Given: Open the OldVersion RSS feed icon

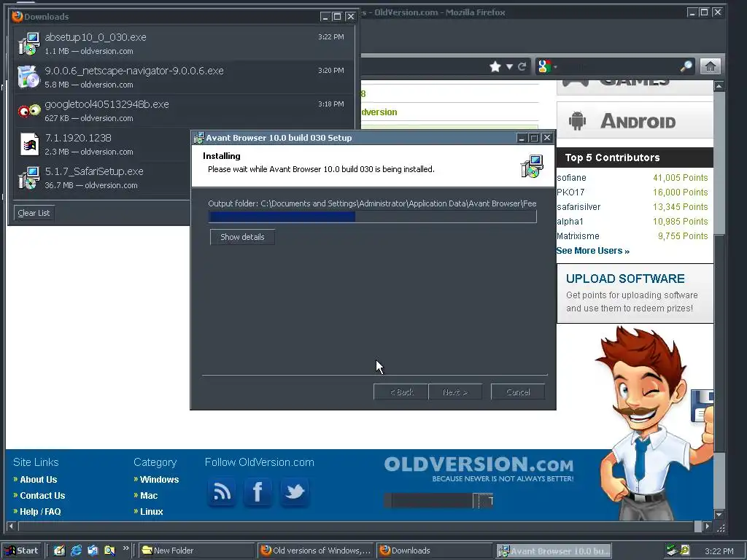Looking at the screenshot, I should click(x=222, y=492).
